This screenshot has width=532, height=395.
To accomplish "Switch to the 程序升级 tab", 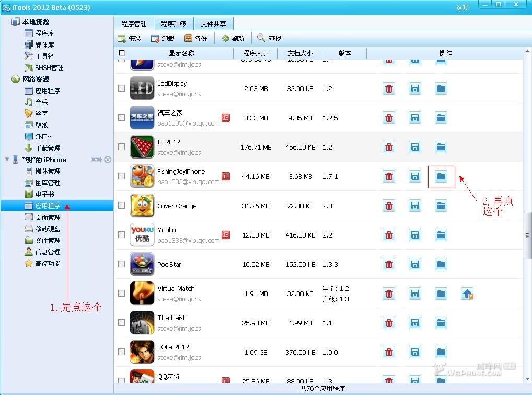I will click(x=174, y=24).
